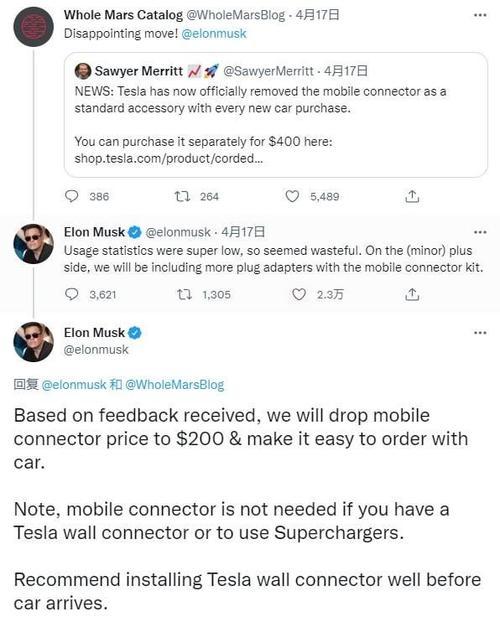Open the Elon Musk name on first reply
Screen dimensions: 500x617
(94, 232)
